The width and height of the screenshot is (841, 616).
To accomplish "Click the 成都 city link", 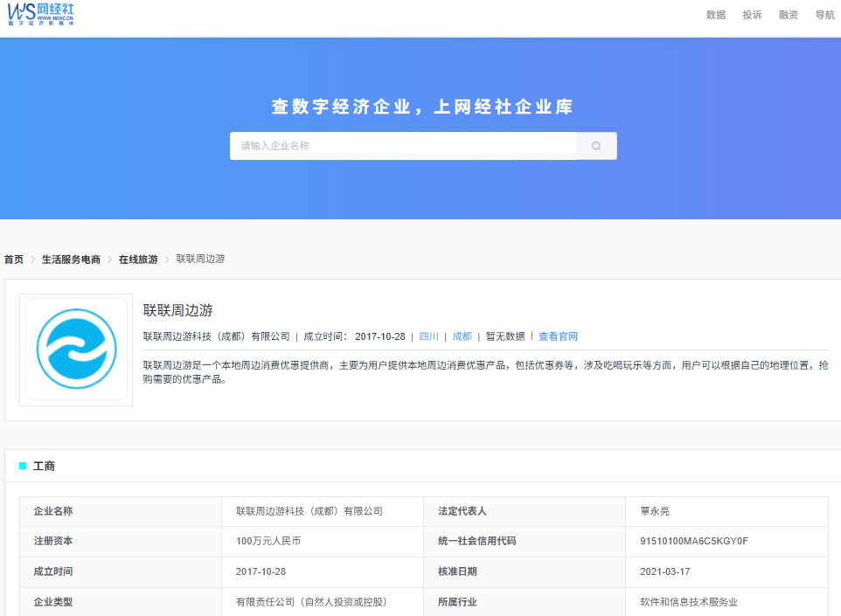I will [462, 336].
